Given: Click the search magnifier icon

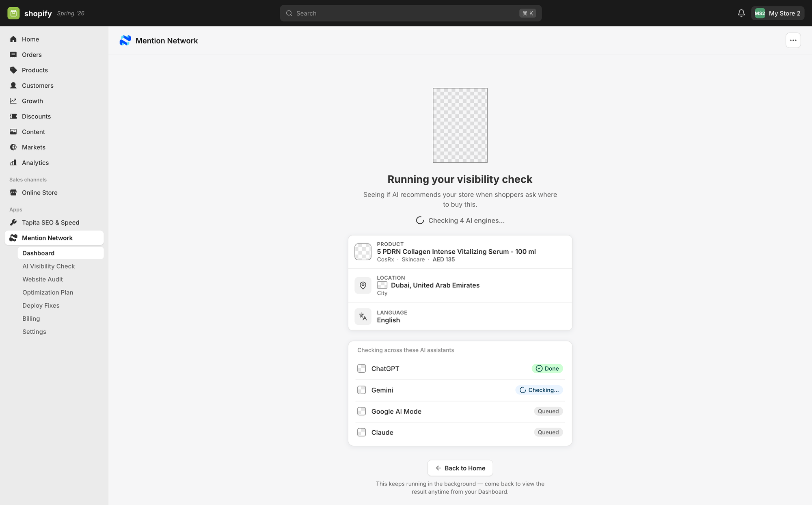Looking at the screenshot, I should point(289,13).
